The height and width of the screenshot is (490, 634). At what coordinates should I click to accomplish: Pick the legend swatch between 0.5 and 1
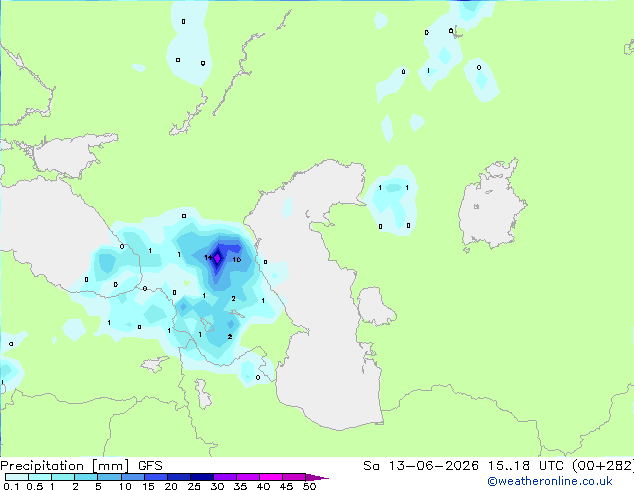40,477
